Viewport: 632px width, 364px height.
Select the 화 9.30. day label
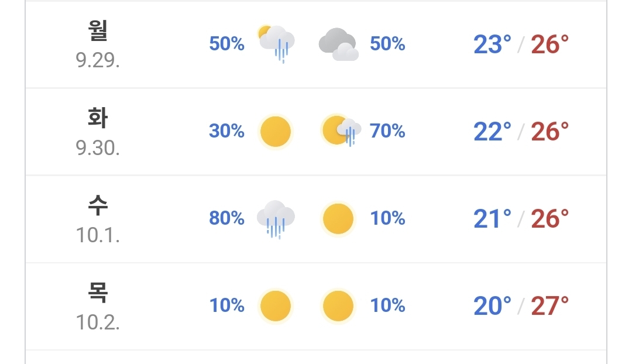tap(98, 132)
